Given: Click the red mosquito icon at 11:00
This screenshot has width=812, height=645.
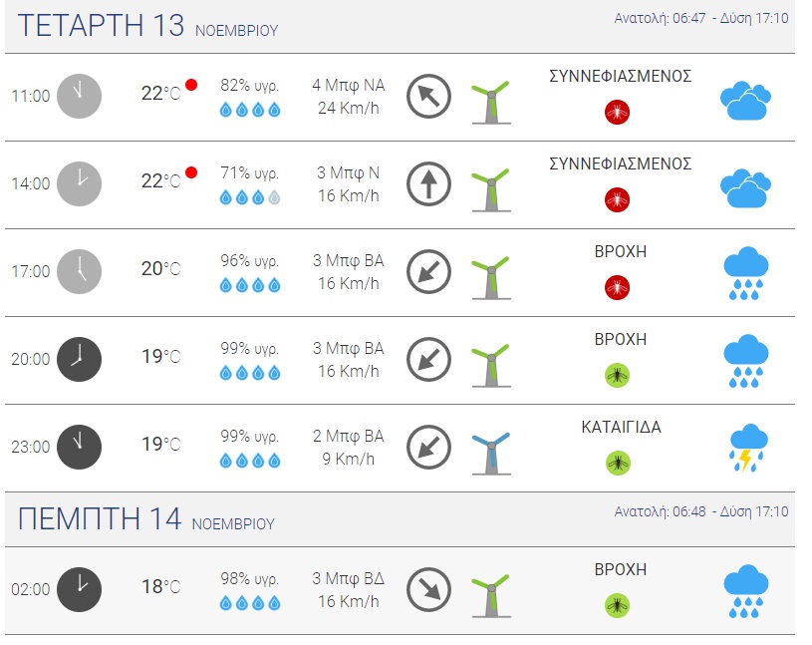Looking at the screenshot, I should pyautogui.click(x=618, y=113).
